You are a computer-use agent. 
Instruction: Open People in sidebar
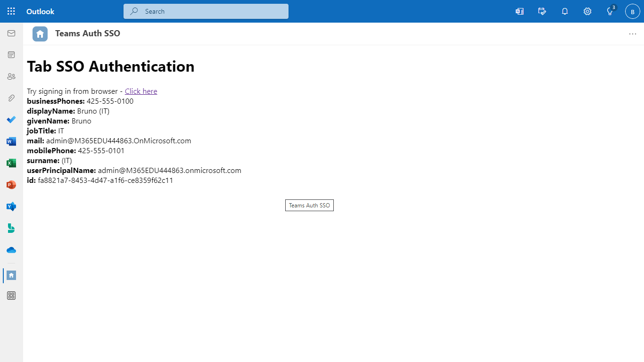(11, 76)
